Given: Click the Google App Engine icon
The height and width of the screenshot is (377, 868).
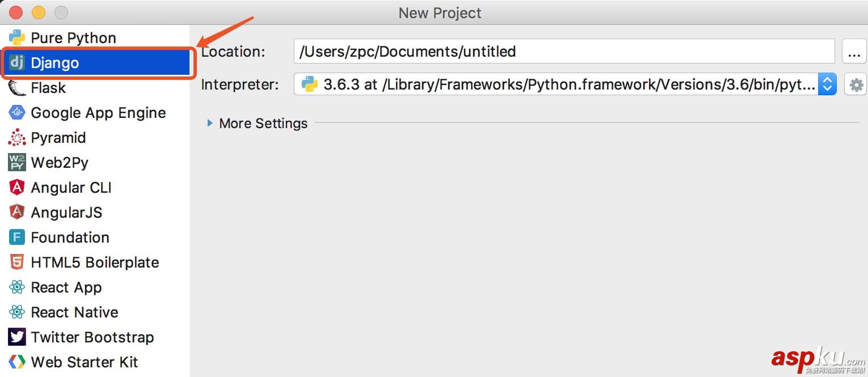Looking at the screenshot, I should click(x=16, y=112).
